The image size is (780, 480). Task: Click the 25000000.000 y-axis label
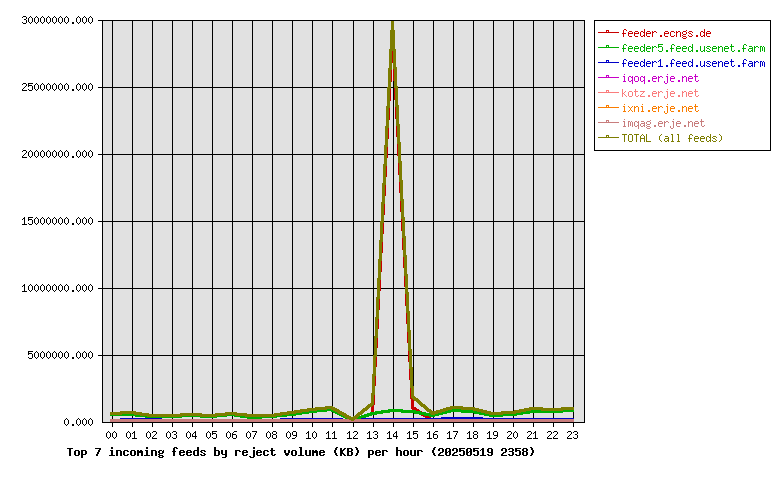point(57,88)
